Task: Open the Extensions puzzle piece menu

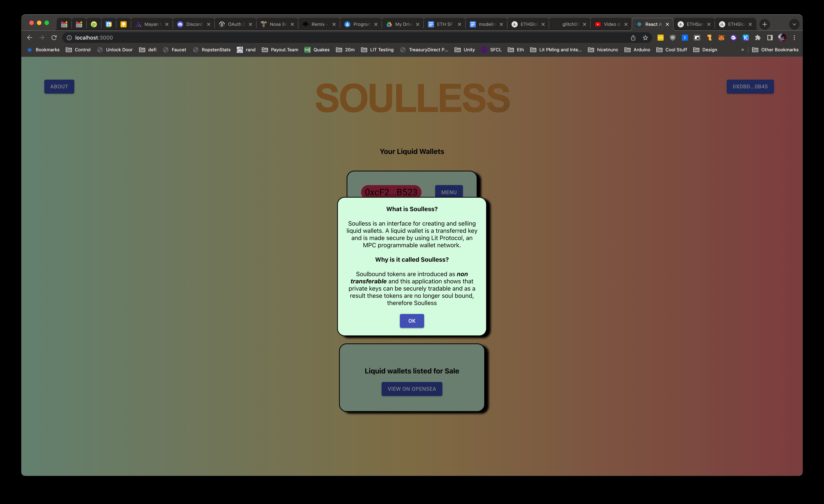Action: point(758,38)
